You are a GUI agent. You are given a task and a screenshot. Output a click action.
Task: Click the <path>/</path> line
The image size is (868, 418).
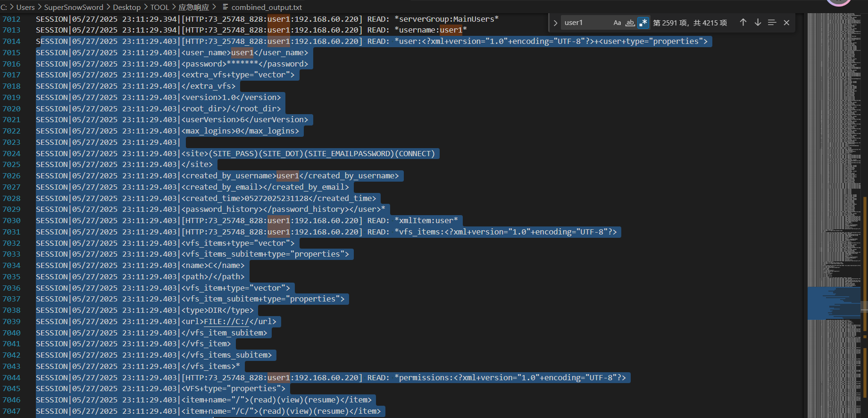pyautogui.click(x=213, y=277)
